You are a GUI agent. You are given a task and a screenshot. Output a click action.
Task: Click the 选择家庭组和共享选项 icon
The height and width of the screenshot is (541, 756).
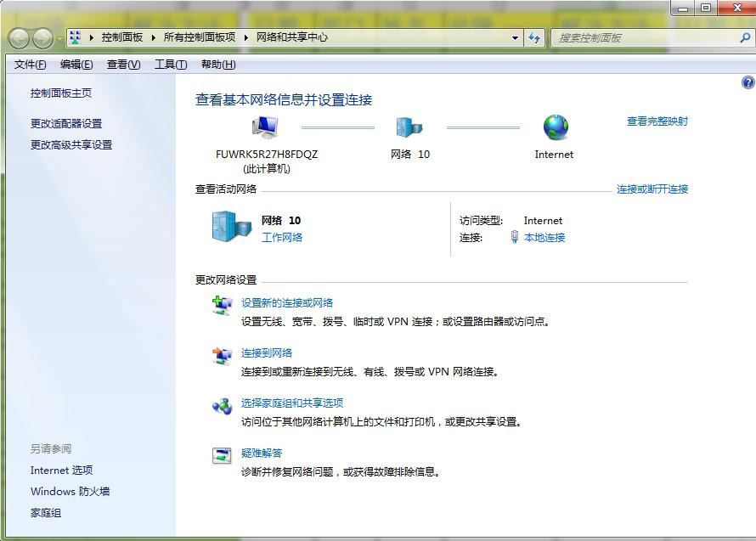(x=223, y=405)
